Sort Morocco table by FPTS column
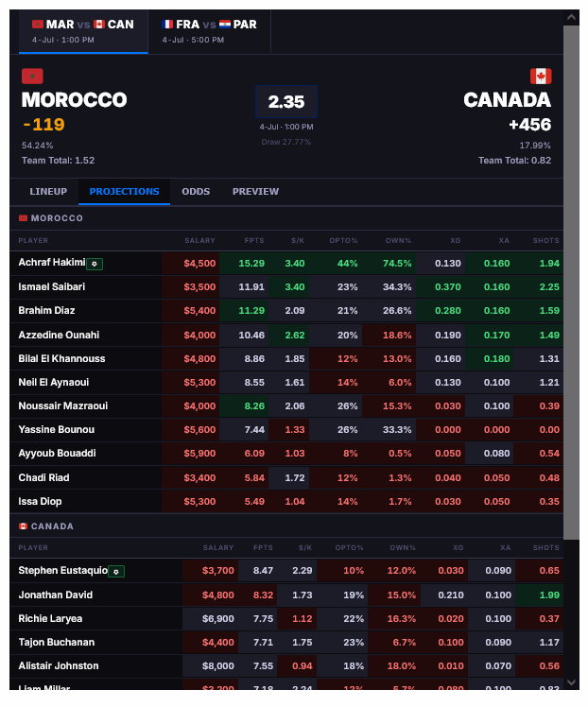Image resolution: width=588 pixels, height=707 pixels. 254,241
